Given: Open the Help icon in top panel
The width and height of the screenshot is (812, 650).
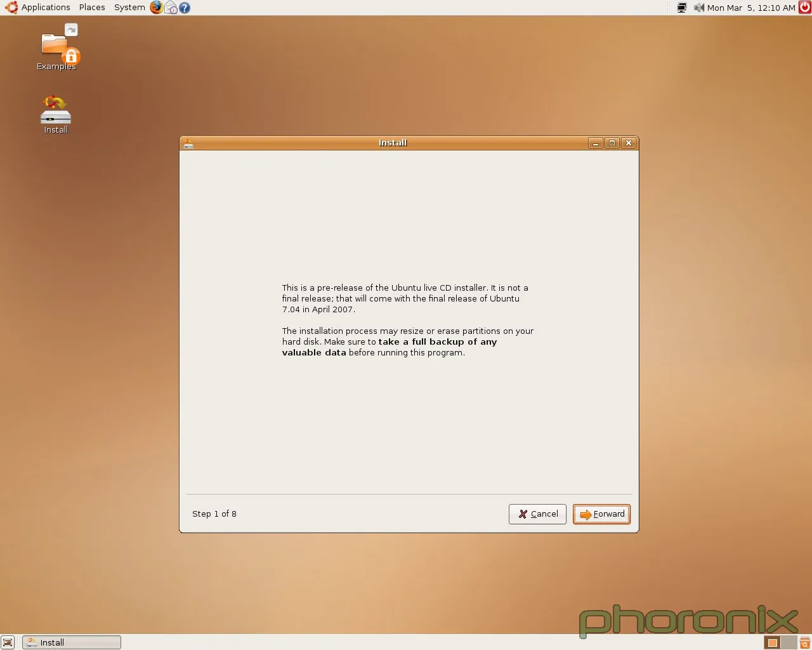Looking at the screenshot, I should (x=185, y=8).
